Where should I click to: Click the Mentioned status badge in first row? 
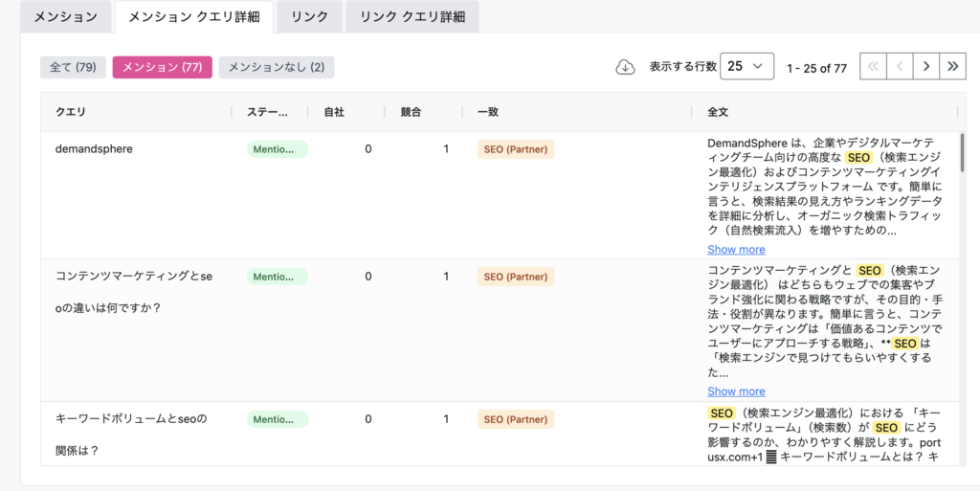click(x=278, y=149)
